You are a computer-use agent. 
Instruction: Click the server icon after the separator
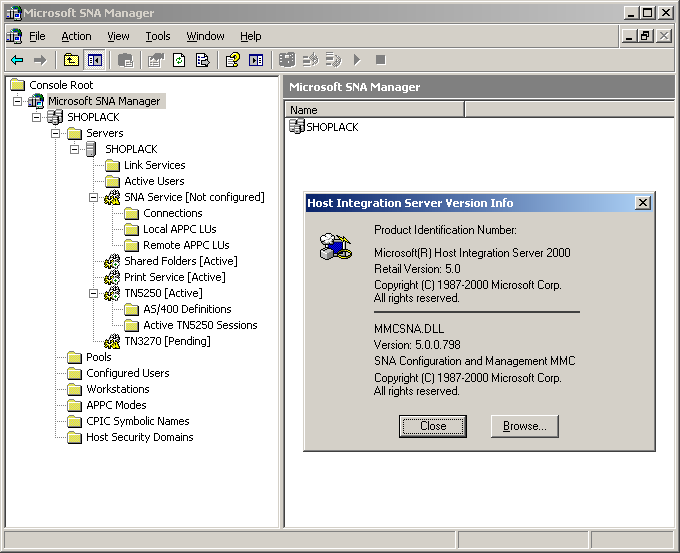tap(287, 60)
